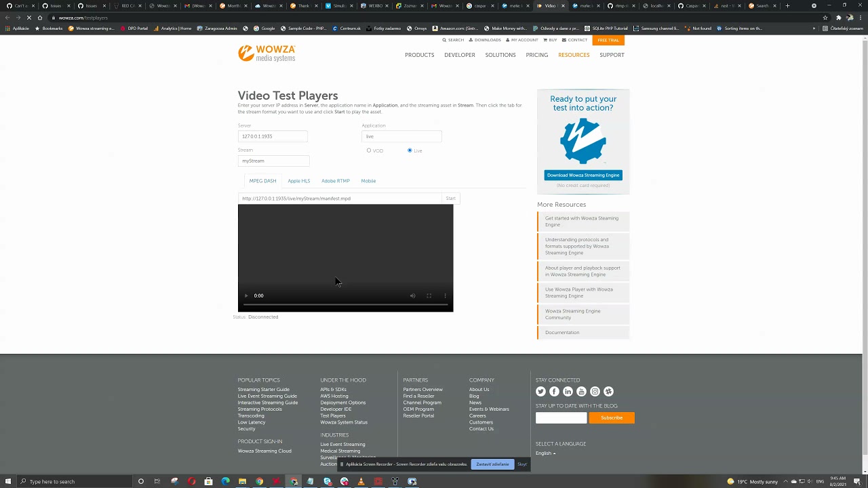Click the manifest.mpd URL field
Image resolution: width=868 pixels, height=488 pixels.
(x=340, y=199)
